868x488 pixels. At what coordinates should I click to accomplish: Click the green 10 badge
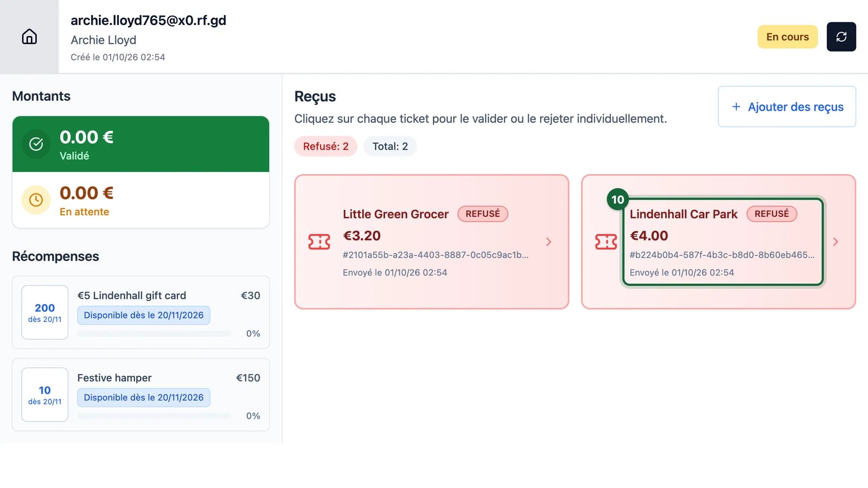pyautogui.click(x=617, y=200)
